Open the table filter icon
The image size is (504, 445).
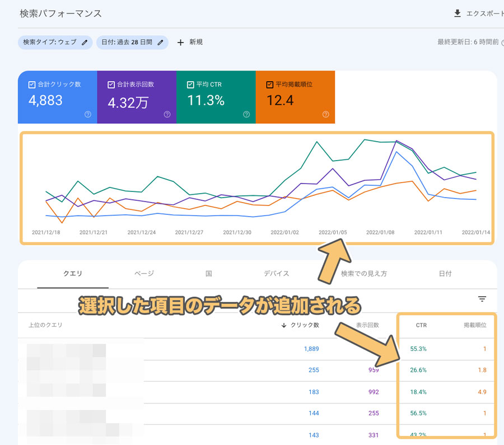click(482, 299)
